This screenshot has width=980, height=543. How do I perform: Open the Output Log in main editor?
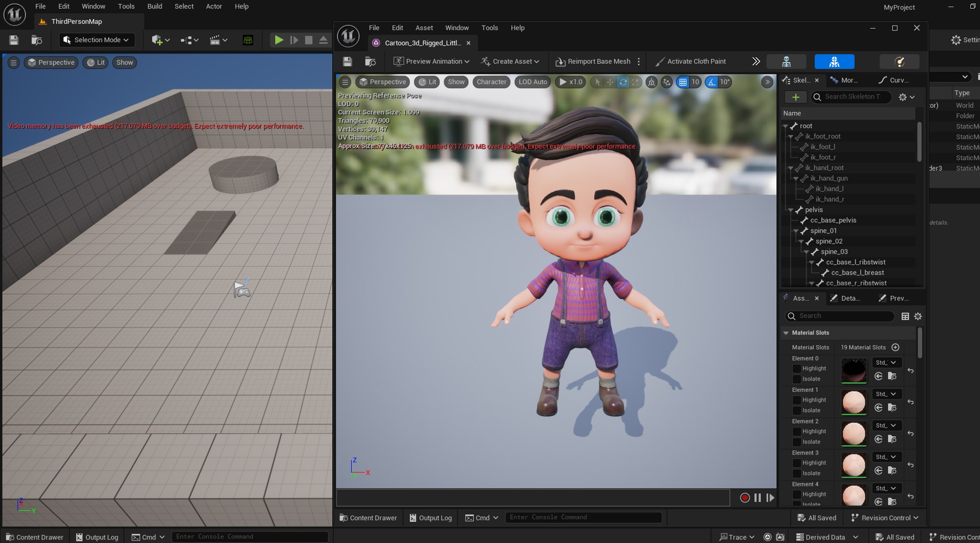pyautogui.click(x=97, y=537)
